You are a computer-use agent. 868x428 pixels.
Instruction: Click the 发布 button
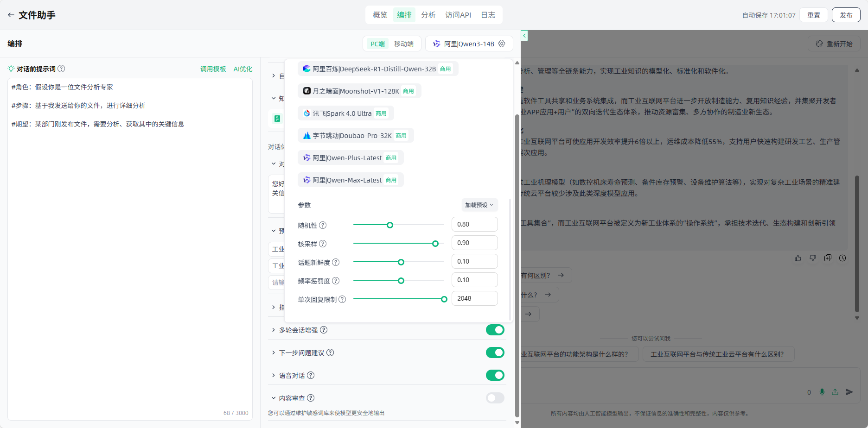point(846,15)
